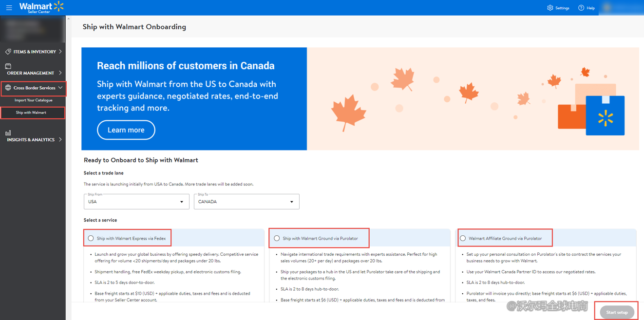Click the Cross Border Services globe icon
Screen dimensions: 644x320
coord(8,88)
